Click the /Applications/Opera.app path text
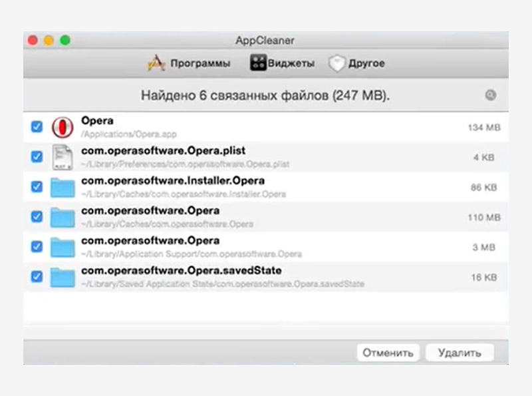Image resolution: width=532 pixels, height=396 pixels. click(129, 134)
